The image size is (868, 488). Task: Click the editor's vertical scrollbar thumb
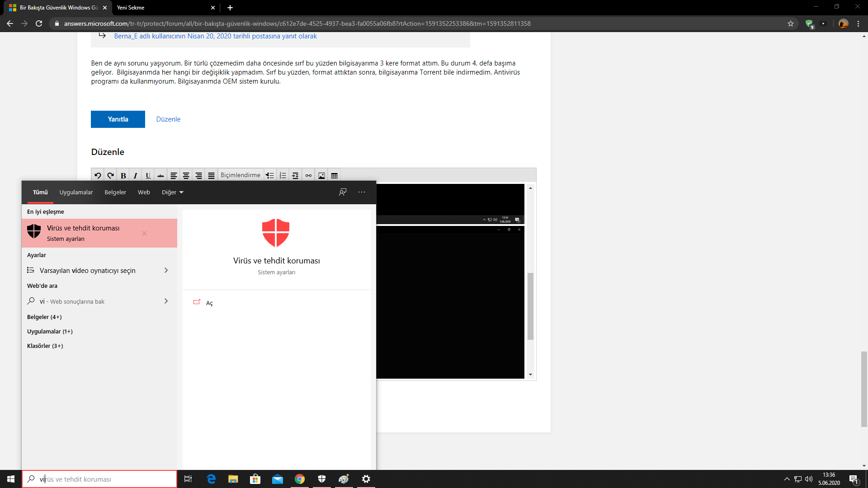530,306
